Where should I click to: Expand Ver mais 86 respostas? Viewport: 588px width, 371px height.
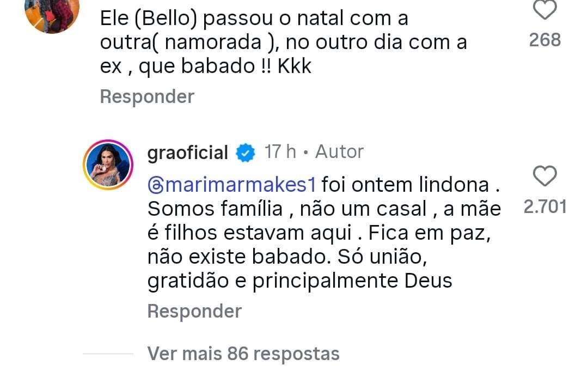(x=243, y=354)
